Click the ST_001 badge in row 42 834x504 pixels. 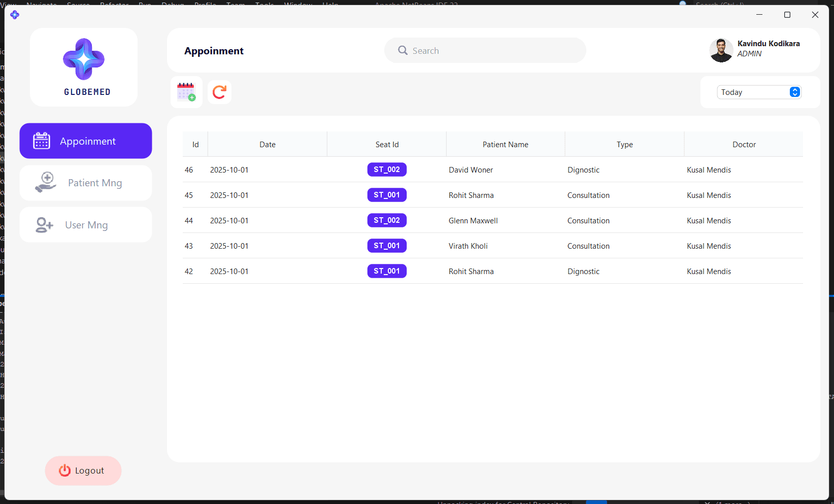(387, 271)
